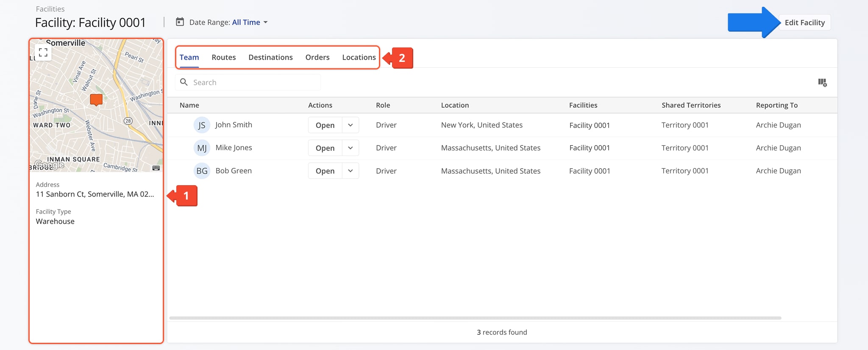Expand the map to fullscreen

[43, 53]
